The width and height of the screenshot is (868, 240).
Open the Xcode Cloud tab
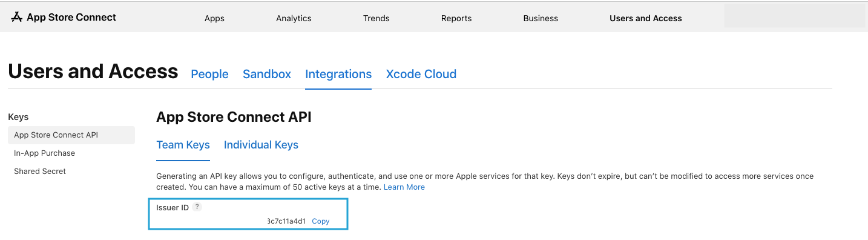pos(421,74)
